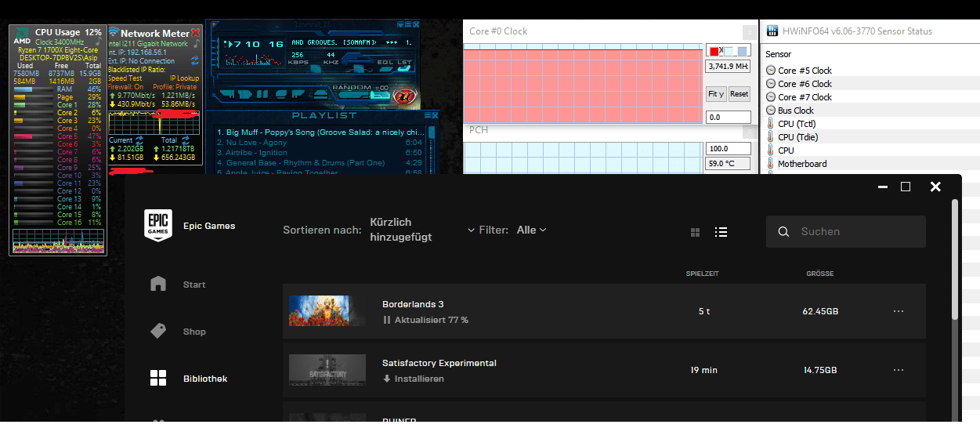Click the Suchen search field
980x428 pixels.
click(x=846, y=232)
